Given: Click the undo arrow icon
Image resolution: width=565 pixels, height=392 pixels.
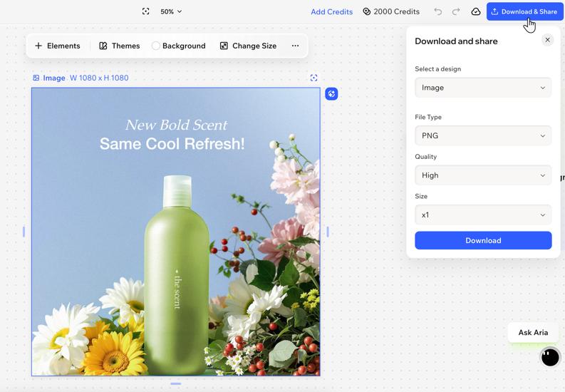Looking at the screenshot, I should pyautogui.click(x=438, y=11).
